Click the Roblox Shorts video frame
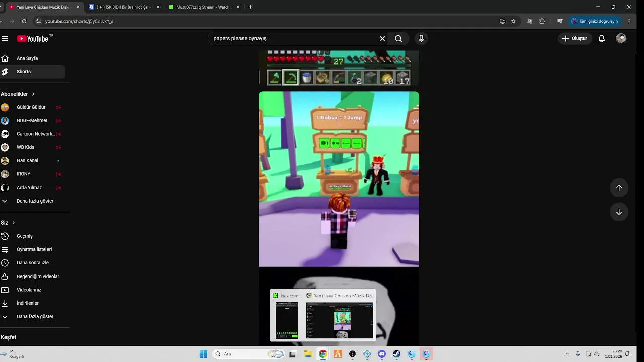This screenshot has width=644, height=362. pos(339,179)
